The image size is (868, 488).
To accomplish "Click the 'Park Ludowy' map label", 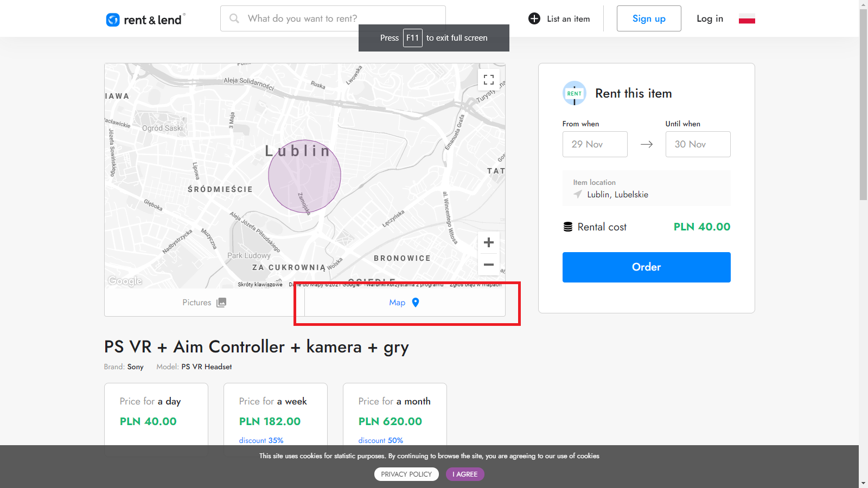I will pos(249,255).
